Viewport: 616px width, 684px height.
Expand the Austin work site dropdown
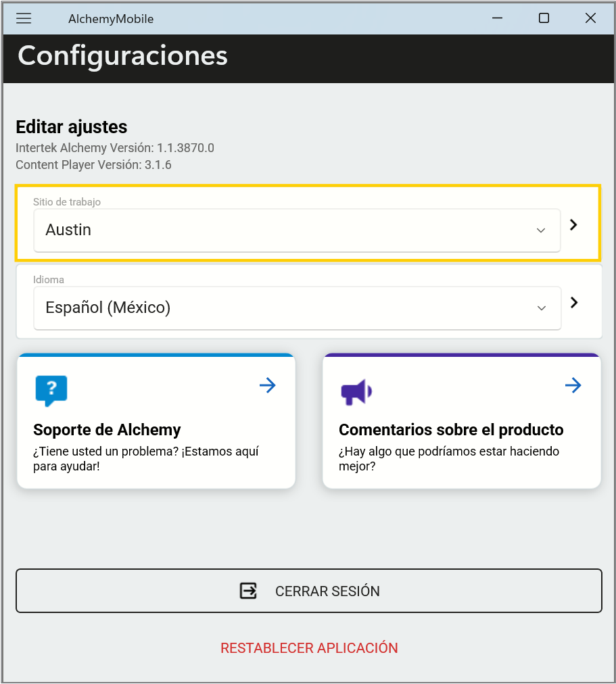pos(296,230)
